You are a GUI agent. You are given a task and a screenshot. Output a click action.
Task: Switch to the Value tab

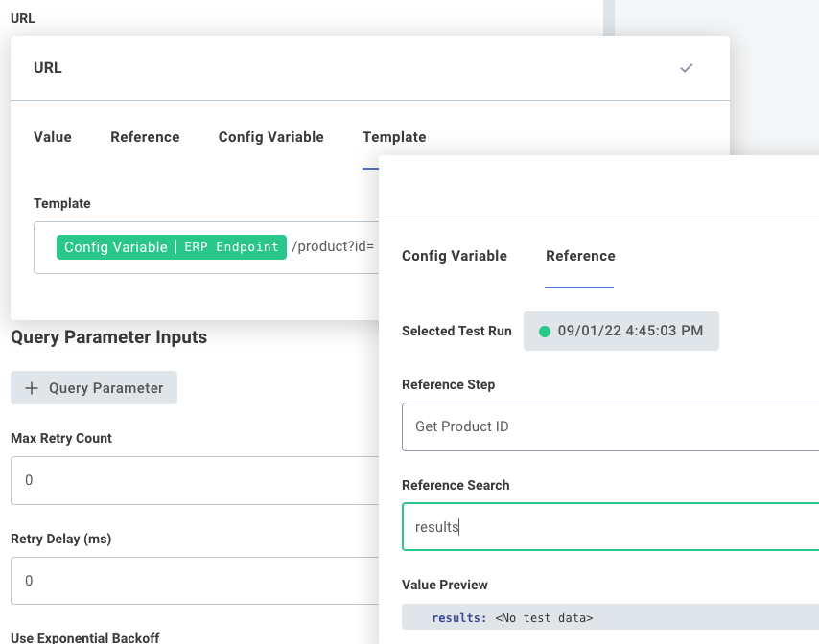(x=53, y=137)
